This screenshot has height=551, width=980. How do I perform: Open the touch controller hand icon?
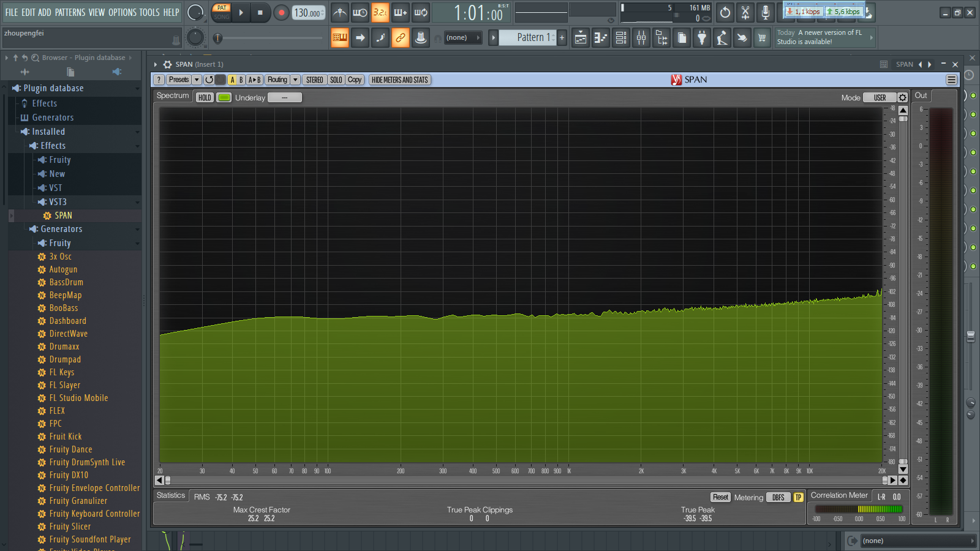coord(742,38)
